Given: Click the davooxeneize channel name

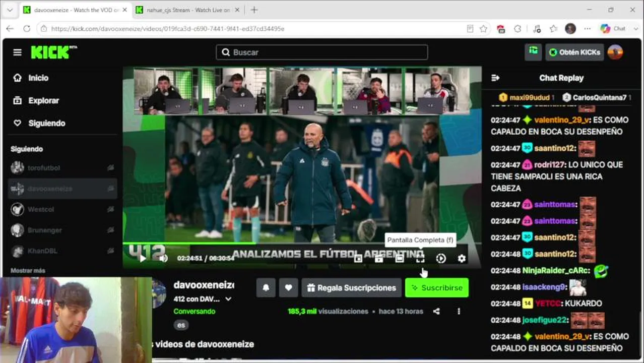Looking at the screenshot, I should click(204, 285).
